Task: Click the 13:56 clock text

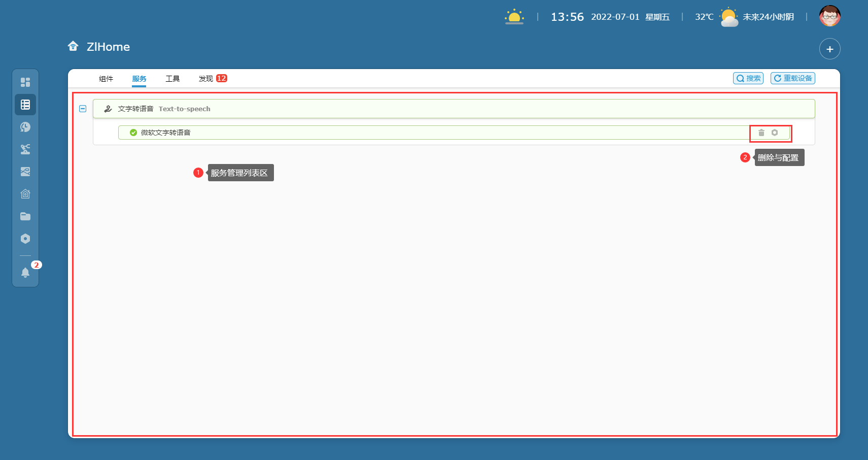Action: (567, 17)
